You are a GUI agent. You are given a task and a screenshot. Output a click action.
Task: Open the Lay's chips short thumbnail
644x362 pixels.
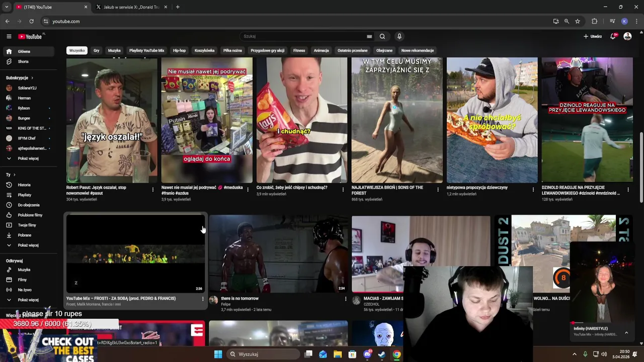[302, 120]
